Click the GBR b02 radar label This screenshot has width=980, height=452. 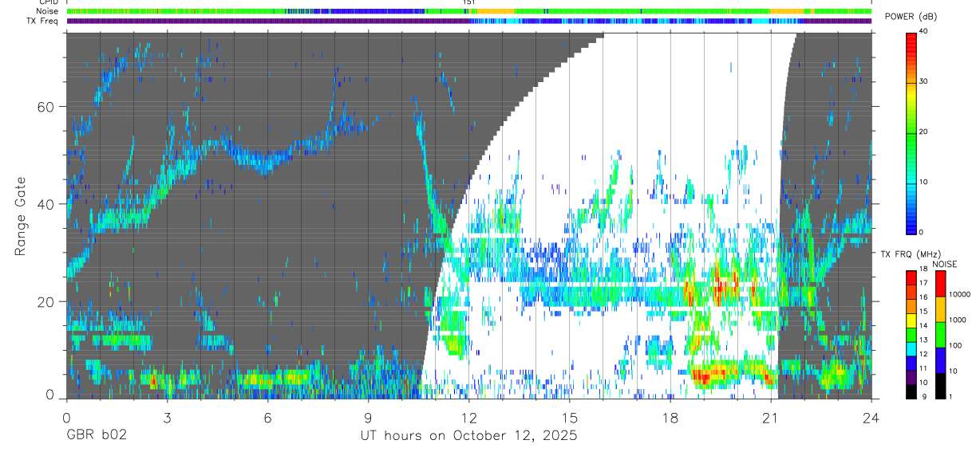(x=97, y=435)
